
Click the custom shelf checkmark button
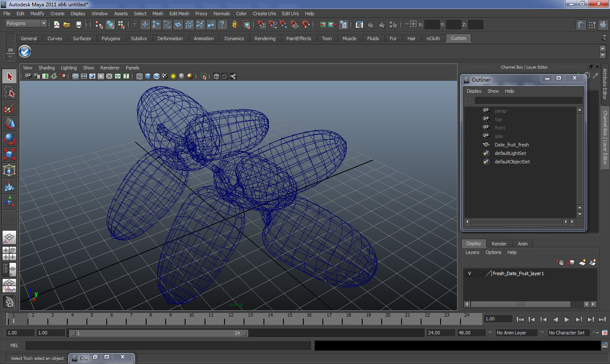(x=25, y=52)
